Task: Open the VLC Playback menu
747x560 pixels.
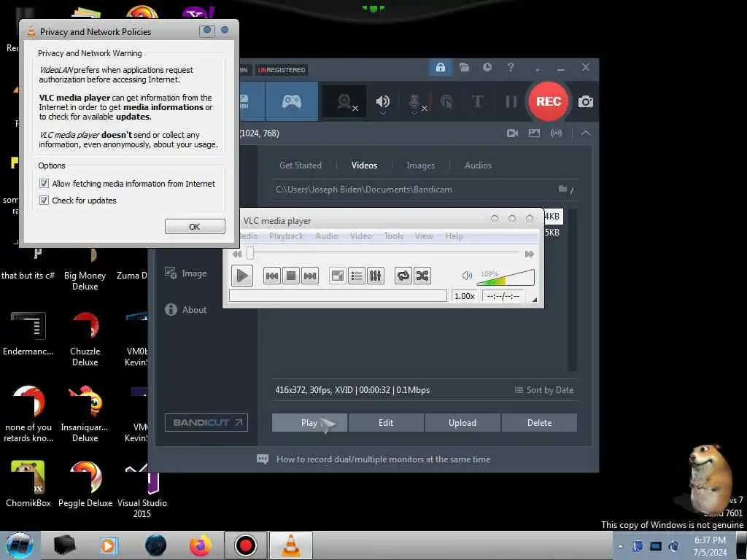Action: (x=286, y=236)
